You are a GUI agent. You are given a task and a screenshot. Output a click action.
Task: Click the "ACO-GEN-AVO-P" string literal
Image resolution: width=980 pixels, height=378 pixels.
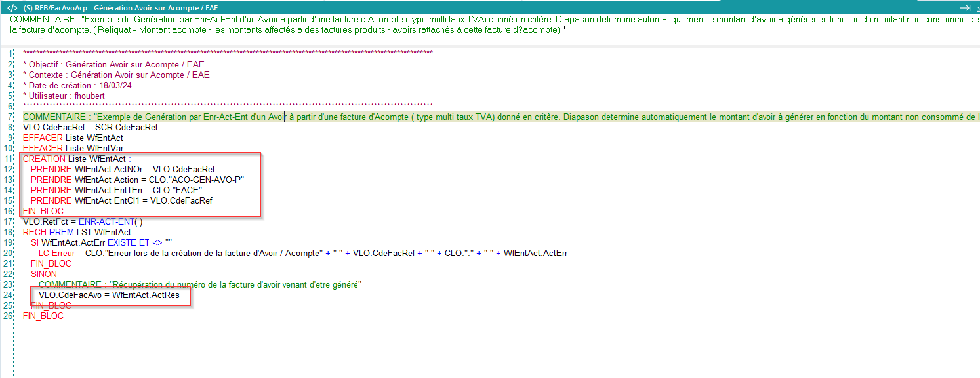click(205, 180)
